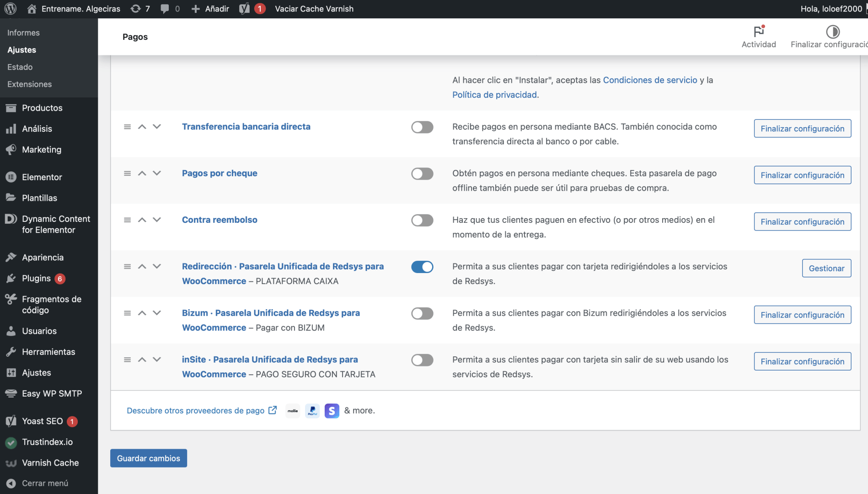The width and height of the screenshot is (868, 494).
Task: Enable Pagos por cheque toggle
Action: [422, 174]
